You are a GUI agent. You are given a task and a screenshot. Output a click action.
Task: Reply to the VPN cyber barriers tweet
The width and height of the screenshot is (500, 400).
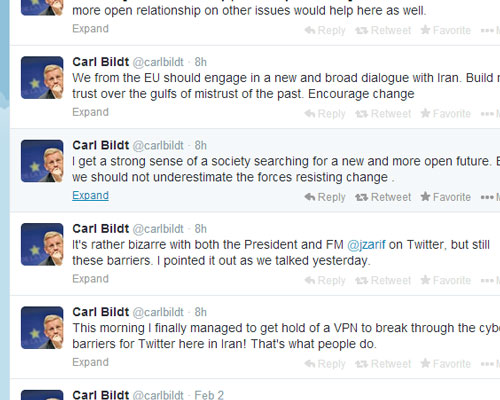coord(325,364)
